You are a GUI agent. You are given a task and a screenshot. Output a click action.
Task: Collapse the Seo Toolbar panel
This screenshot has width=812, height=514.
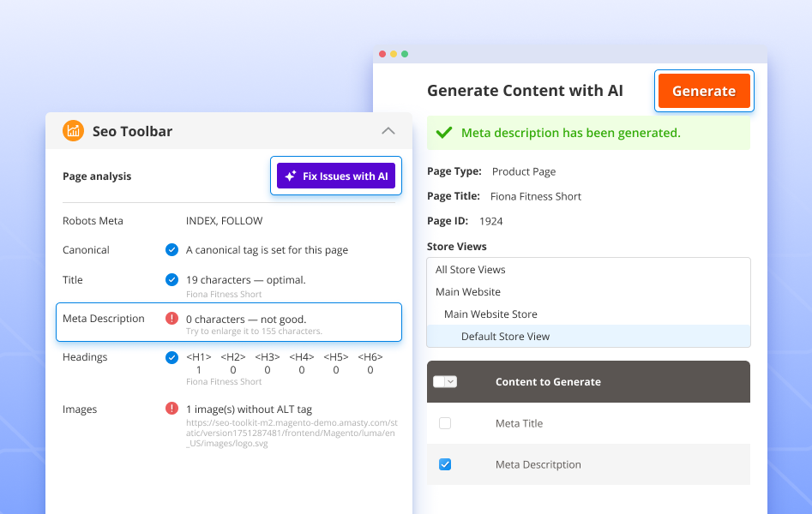click(x=388, y=130)
